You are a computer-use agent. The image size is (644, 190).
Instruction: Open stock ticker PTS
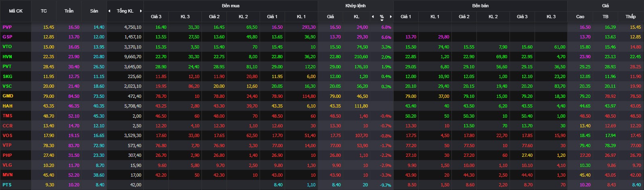[x=7, y=185]
